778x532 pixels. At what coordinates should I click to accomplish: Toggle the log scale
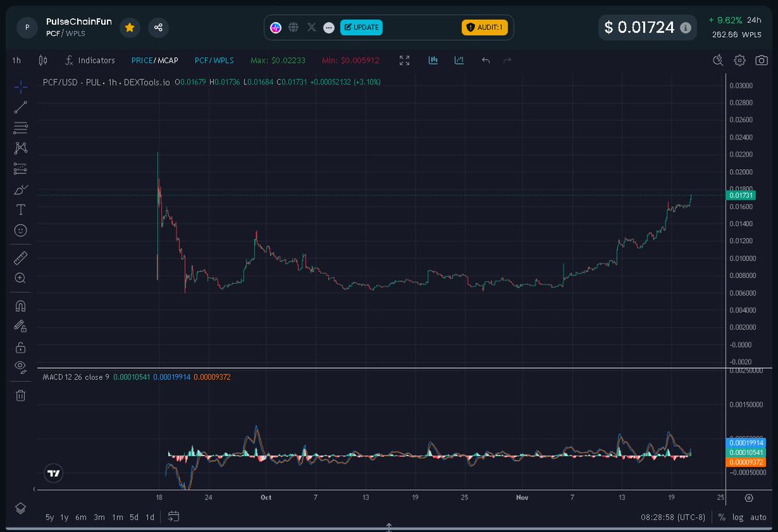click(738, 517)
